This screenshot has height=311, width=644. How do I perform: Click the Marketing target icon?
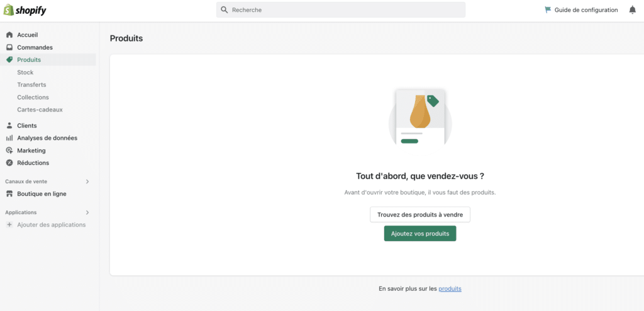point(9,150)
